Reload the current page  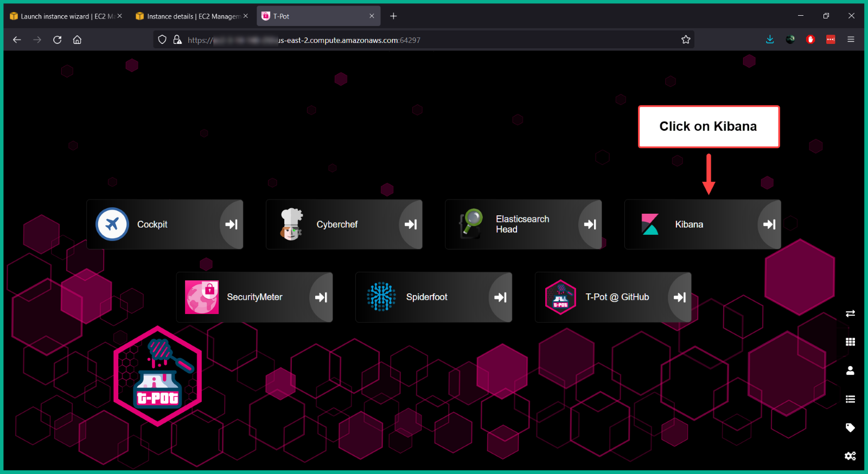tap(57, 40)
